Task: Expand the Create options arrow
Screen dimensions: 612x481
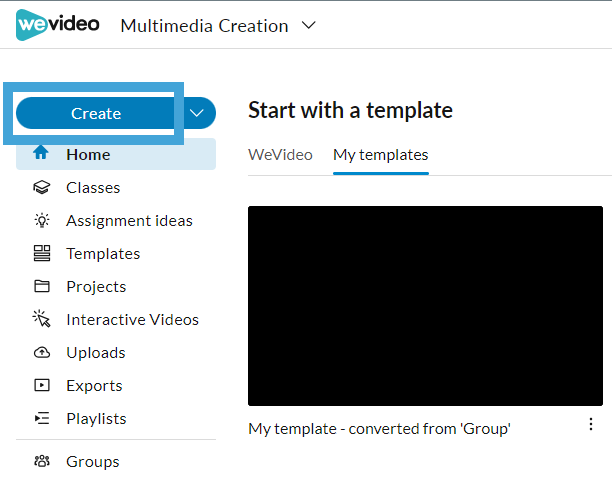Action: tap(196, 113)
